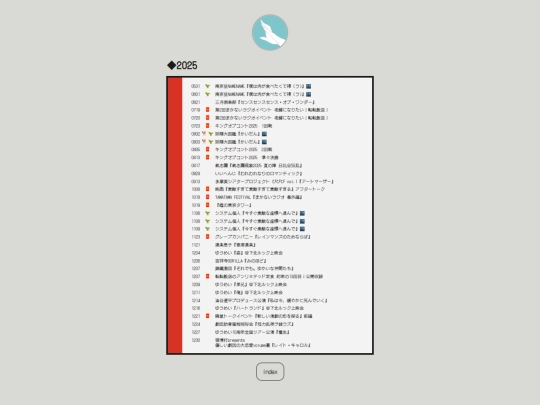
Task: Click the green icon on the 0531 row
Action: pyautogui.click(x=207, y=86)
